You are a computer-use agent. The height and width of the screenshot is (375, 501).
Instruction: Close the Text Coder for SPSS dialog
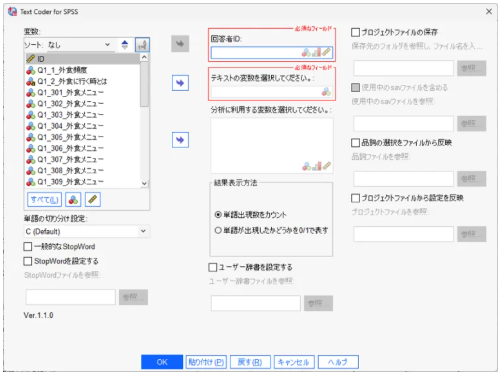coord(489,12)
